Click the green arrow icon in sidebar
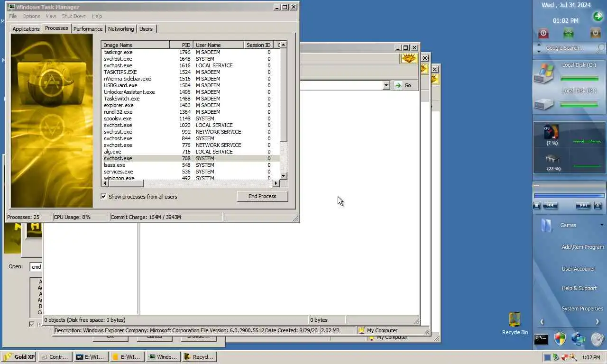Viewport: 607px width, 364px height. click(598, 17)
